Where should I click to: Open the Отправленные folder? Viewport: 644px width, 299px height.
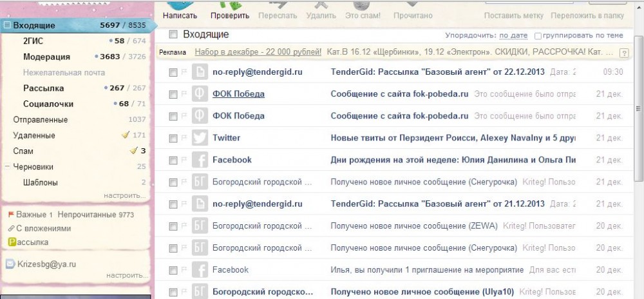click(40, 119)
